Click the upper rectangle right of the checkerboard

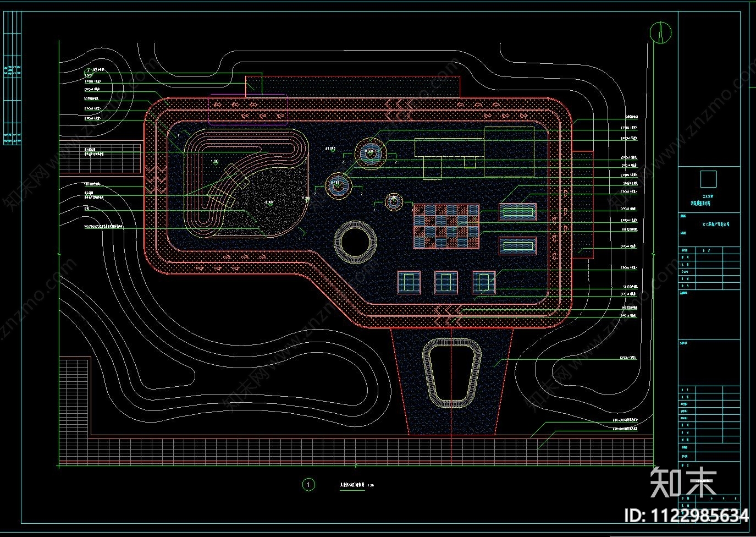[x=517, y=212]
